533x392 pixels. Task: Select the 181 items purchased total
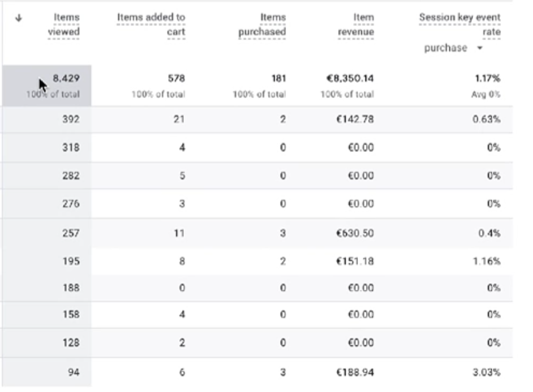tap(278, 78)
